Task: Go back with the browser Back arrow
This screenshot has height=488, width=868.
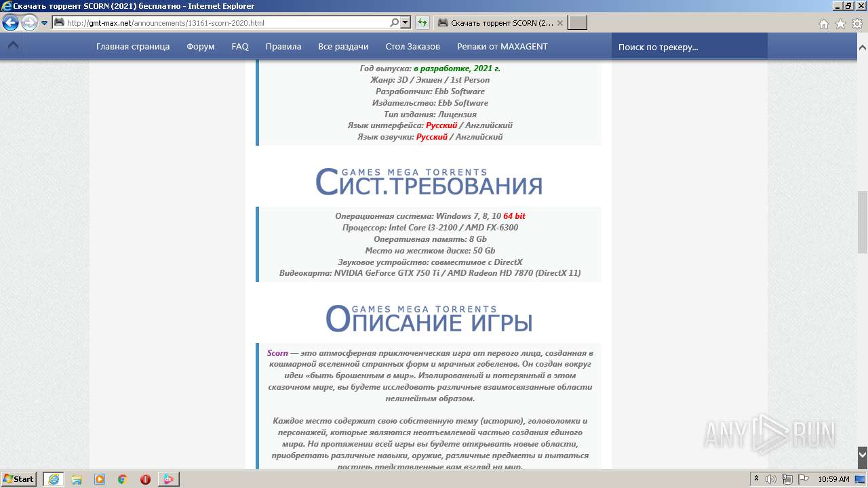Action: 10,23
